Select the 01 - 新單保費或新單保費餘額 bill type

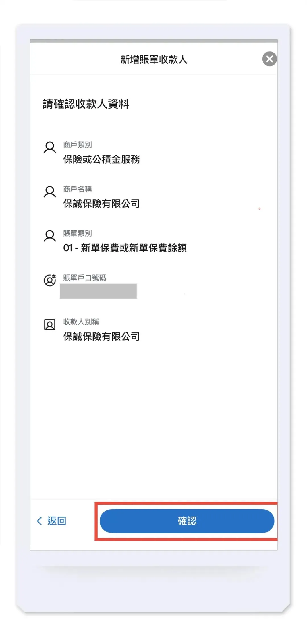click(x=125, y=248)
